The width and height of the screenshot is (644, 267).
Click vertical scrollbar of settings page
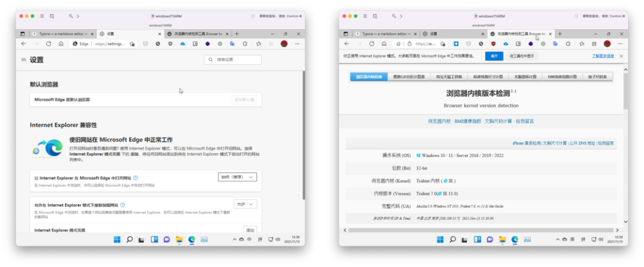tap(304, 135)
